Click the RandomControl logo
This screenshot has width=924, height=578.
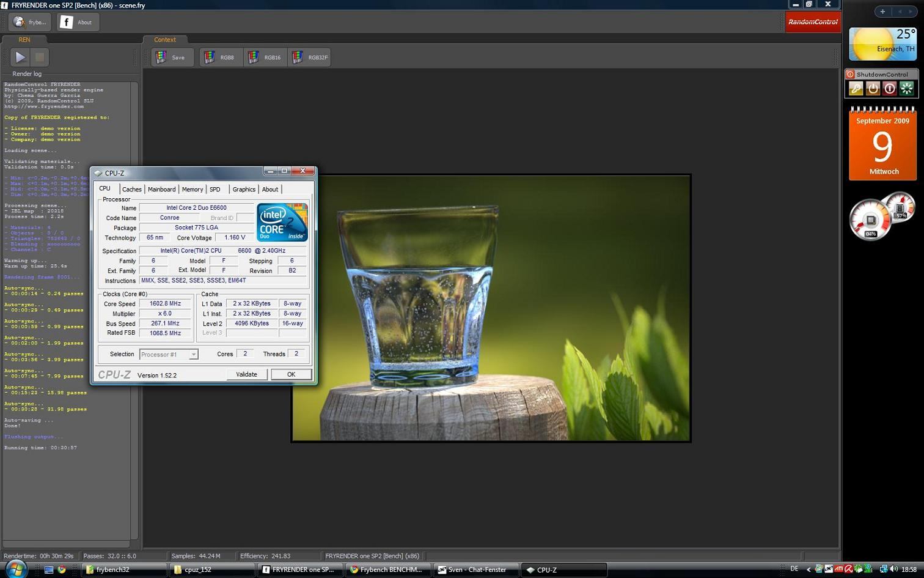coord(812,23)
